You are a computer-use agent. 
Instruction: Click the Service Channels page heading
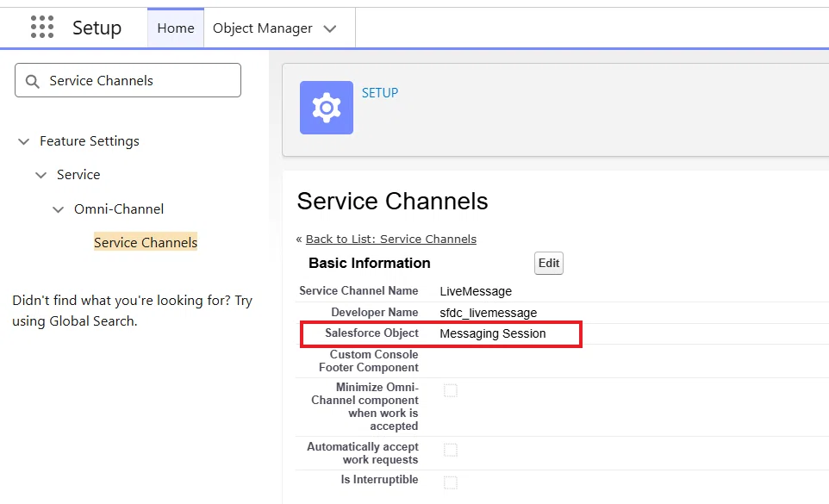pyautogui.click(x=392, y=201)
